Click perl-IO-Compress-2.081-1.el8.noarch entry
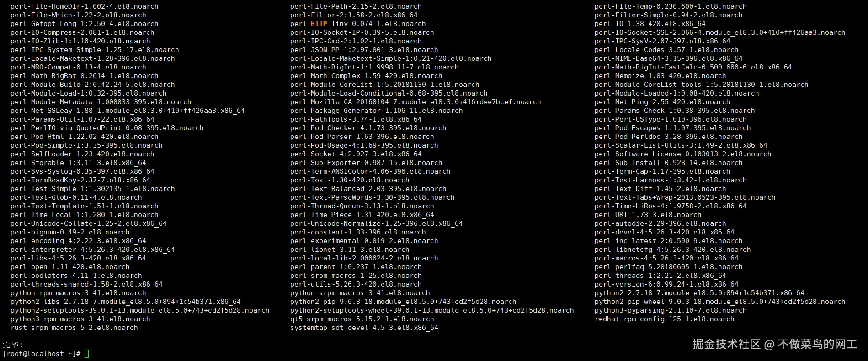The image size is (868, 361). [82, 32]
